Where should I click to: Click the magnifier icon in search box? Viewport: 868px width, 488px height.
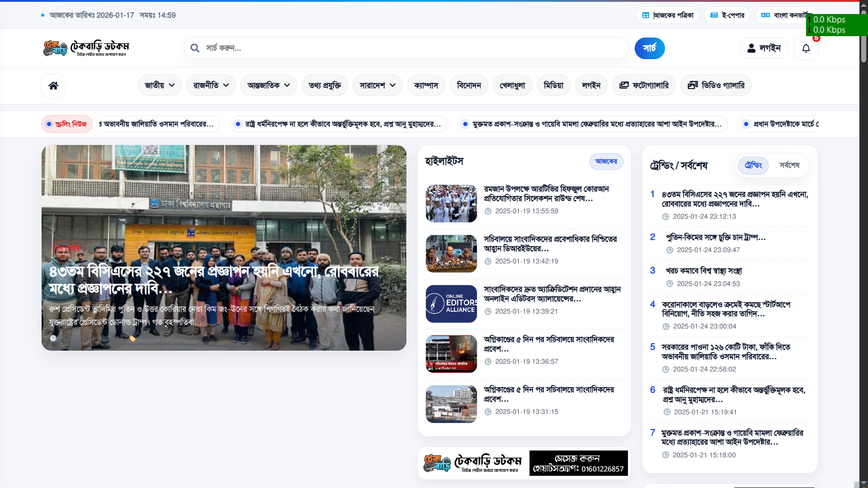(195, 48)
